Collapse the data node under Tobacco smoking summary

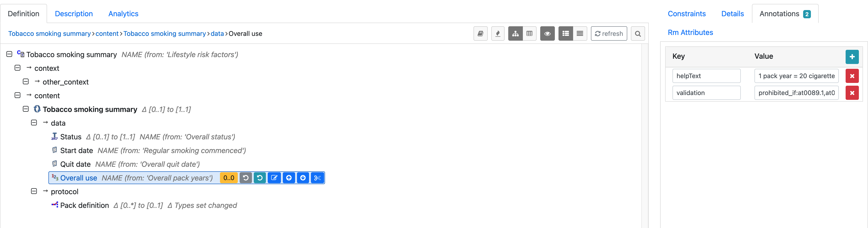tap(34, 123)
